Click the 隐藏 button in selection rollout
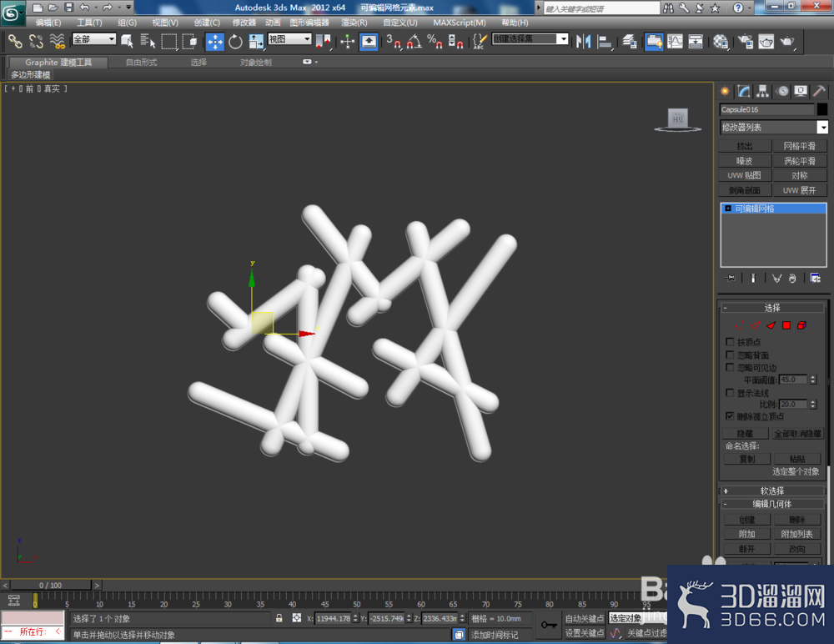The image size is (834, 644). (x=745, y=433)
